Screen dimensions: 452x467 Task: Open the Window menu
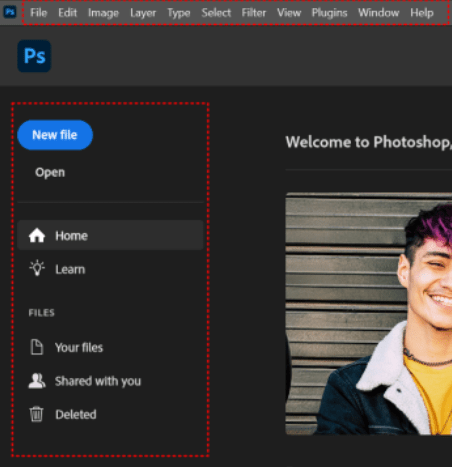[x=378, y=13]
